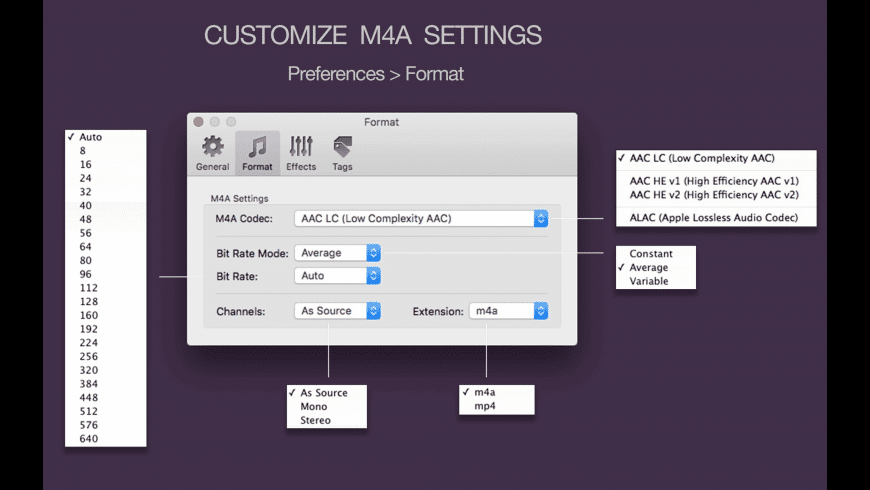
Task: Choose AAC HE v2 codec option
Action: (x=716, y=195)
